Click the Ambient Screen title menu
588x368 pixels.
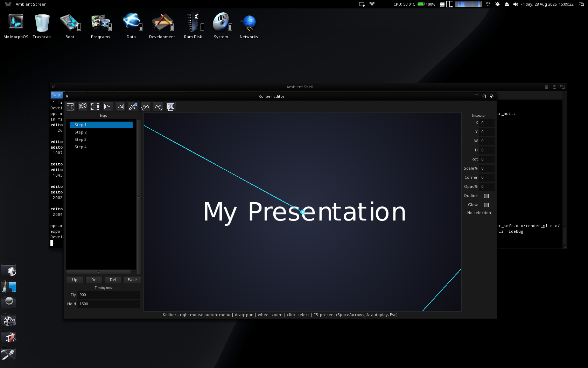pos(31,4)
